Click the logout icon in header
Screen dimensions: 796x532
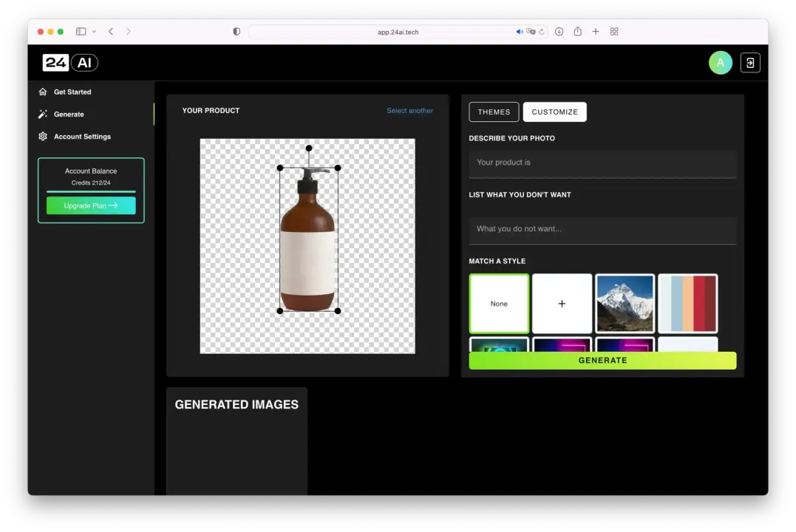click(x=749, y=63)
